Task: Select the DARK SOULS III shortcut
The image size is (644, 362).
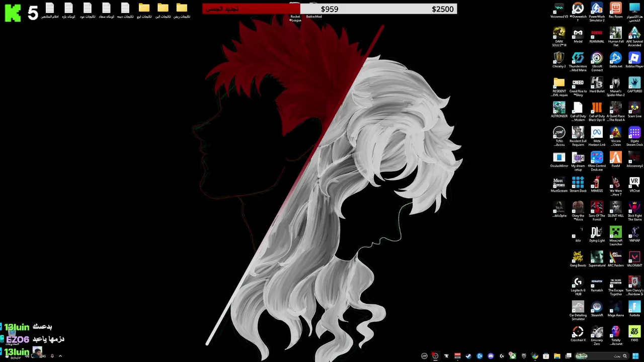Action: point(559,36)
